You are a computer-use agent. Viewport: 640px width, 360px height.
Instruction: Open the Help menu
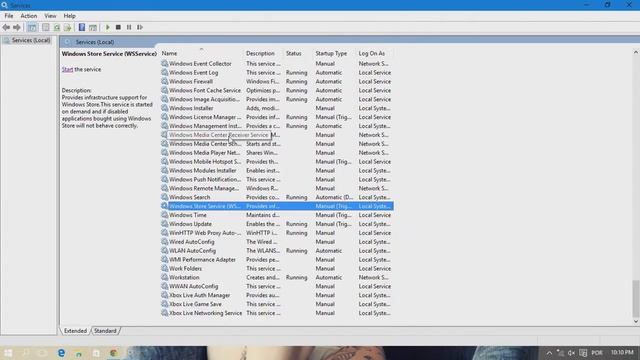(69, 16)
